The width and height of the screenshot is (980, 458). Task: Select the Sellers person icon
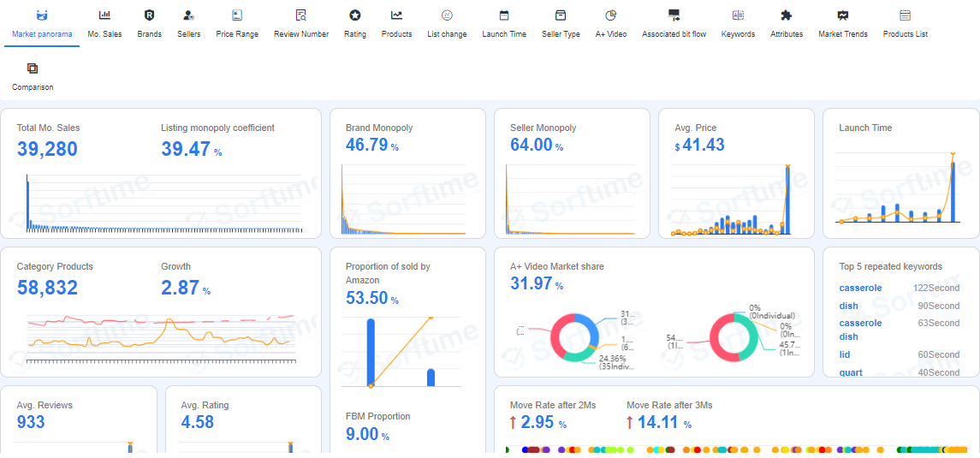point(189,15)
